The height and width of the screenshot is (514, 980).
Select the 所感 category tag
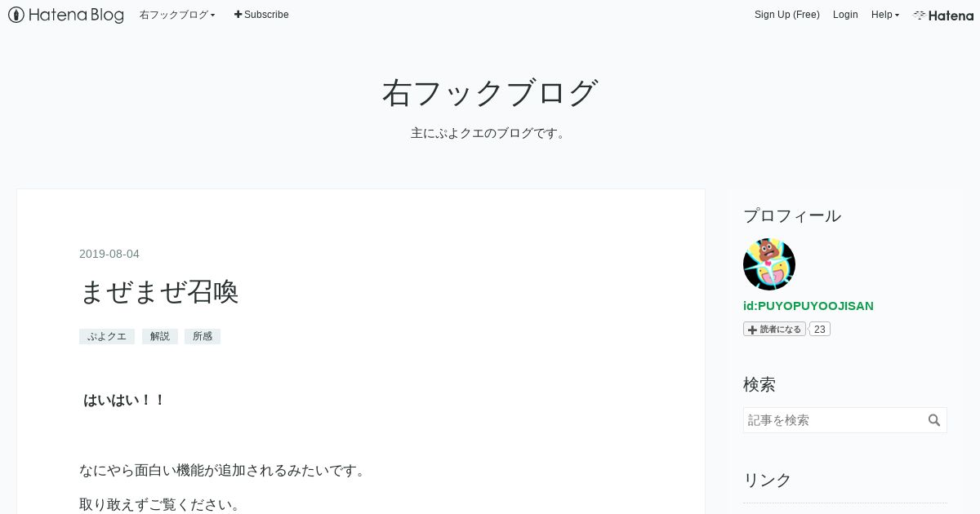point(203,336)
